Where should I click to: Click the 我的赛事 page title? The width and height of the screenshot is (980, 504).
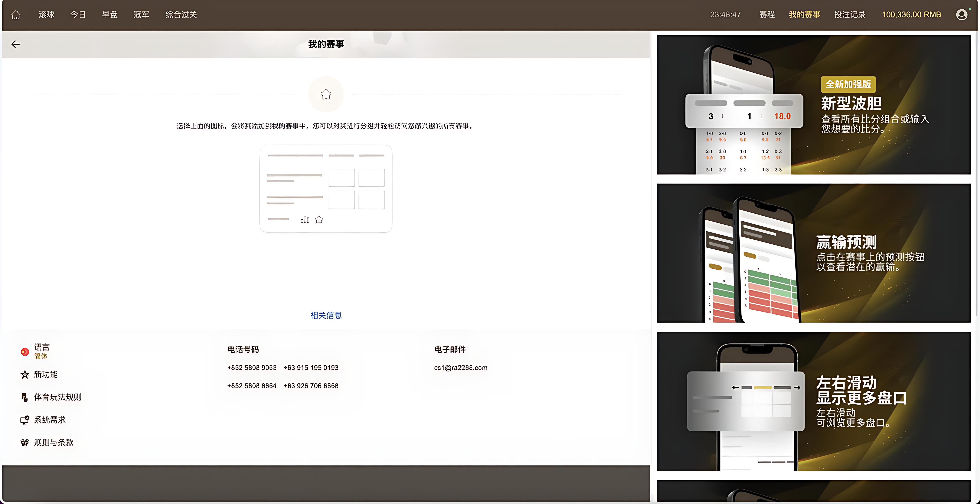click(326, 44)
